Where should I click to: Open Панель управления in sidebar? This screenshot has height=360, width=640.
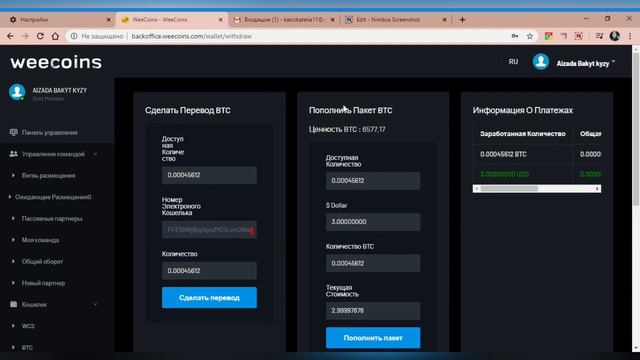coord(49,133)
